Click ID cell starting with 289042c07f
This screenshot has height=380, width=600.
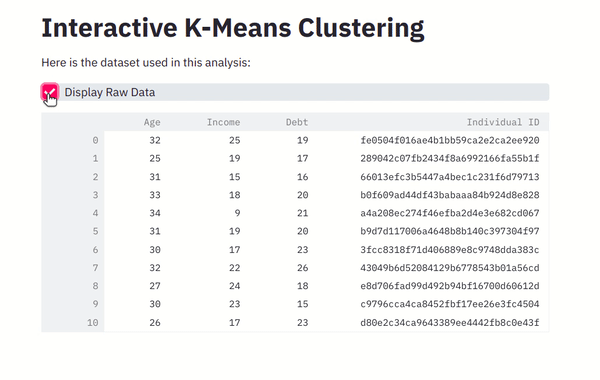[450, 158]
